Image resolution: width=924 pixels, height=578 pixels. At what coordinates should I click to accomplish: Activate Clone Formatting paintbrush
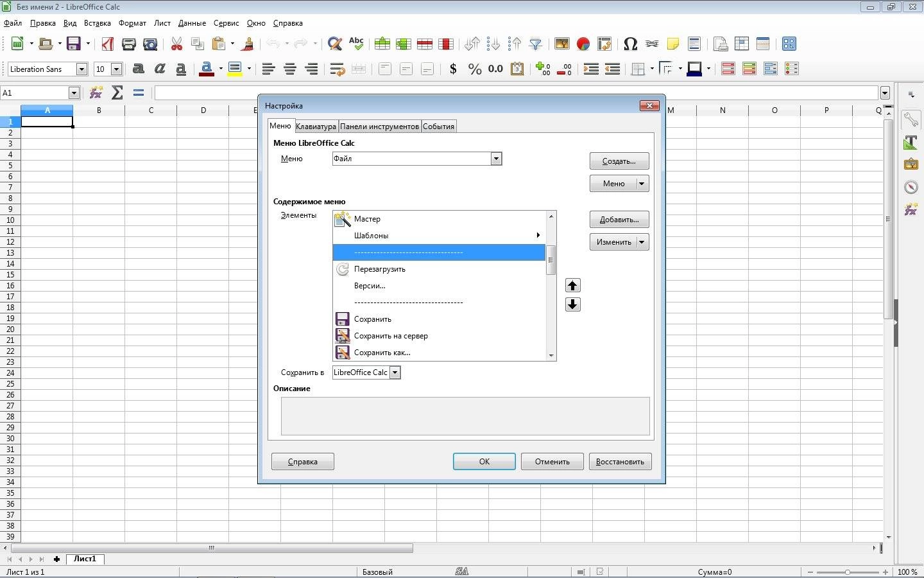[248, 44]
